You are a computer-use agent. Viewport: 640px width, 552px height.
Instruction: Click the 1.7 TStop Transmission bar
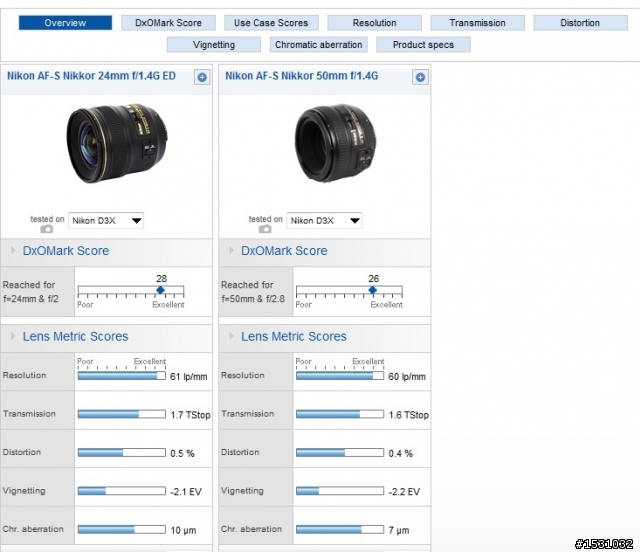122,414
